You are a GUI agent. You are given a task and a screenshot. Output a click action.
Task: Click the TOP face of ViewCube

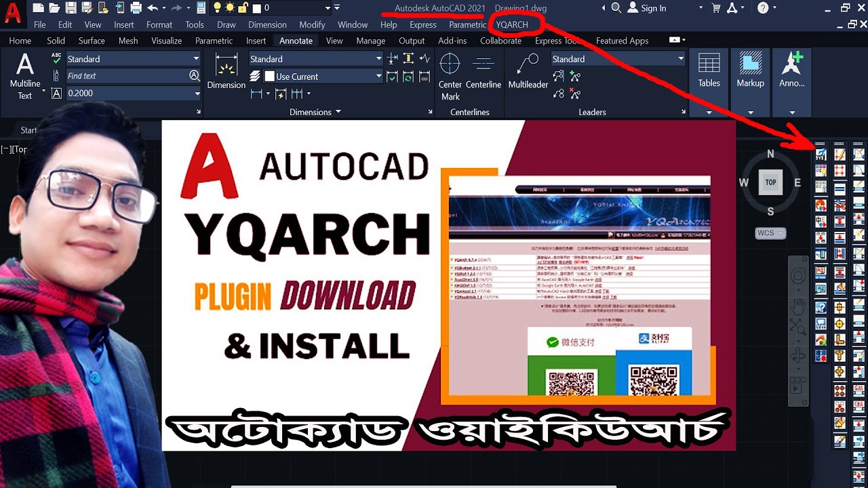(x=770, y=182)
